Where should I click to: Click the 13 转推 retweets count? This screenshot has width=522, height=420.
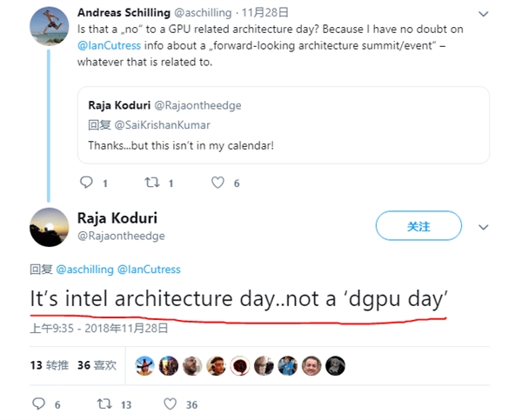[x=50, y=367]
